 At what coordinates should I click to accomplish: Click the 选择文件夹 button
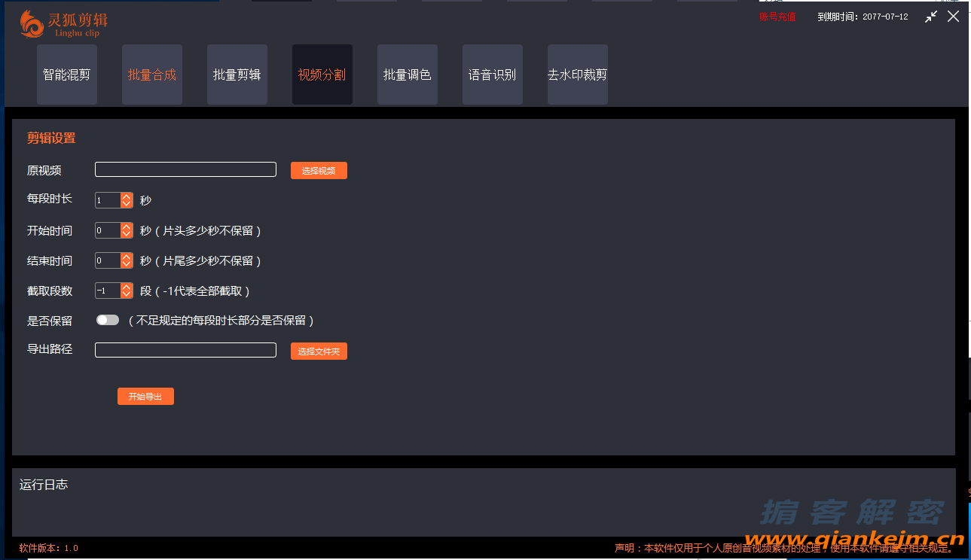(x=319, y=352)
